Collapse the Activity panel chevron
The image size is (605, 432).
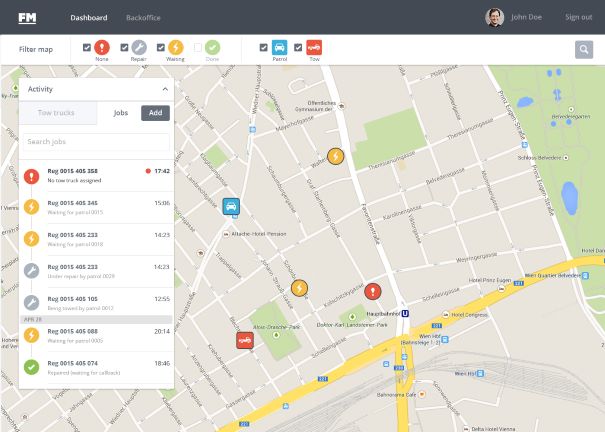(x=165, y=89)
